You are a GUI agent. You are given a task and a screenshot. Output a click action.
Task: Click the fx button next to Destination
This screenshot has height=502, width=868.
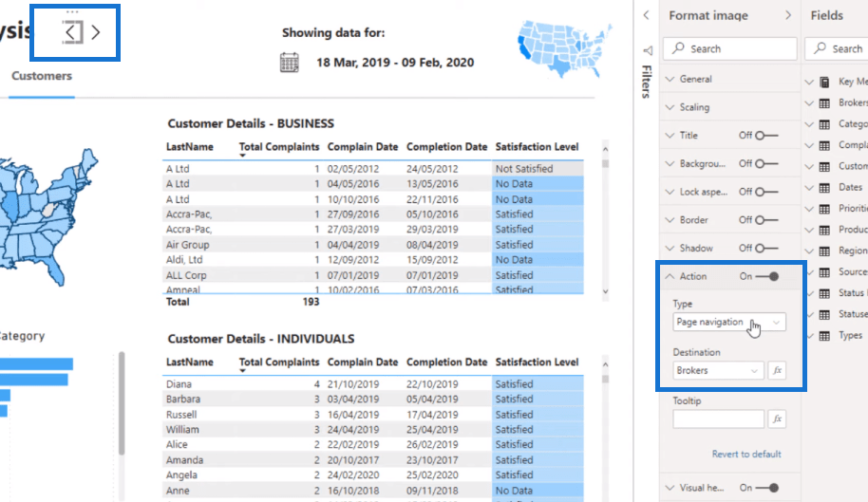click(x=777, y=370)
